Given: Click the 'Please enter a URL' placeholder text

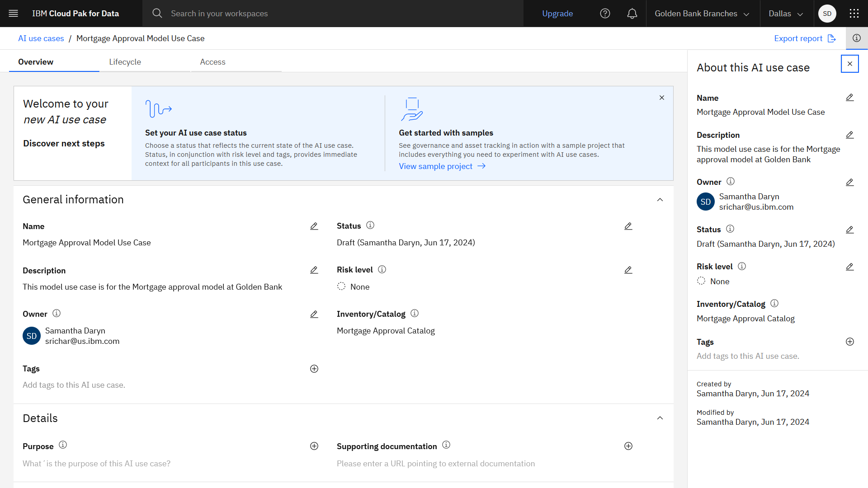Looking at the screenshot, I should pyautogui.click(x=436, y=464).
